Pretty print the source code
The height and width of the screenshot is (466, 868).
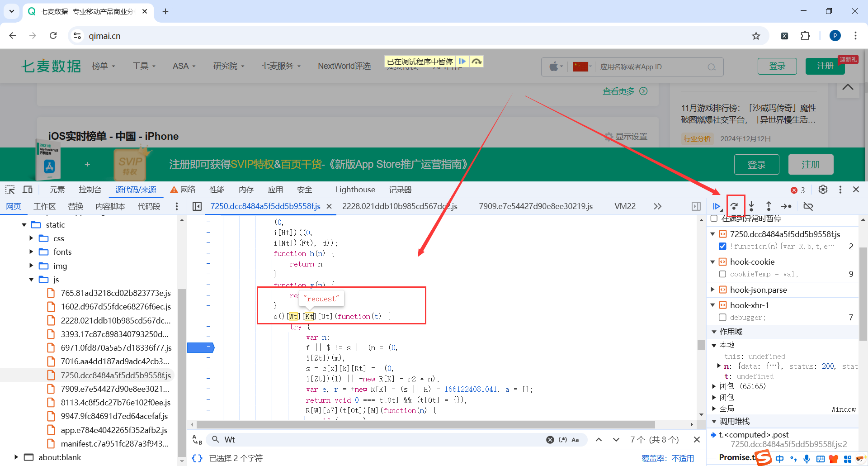click(197, 458)
